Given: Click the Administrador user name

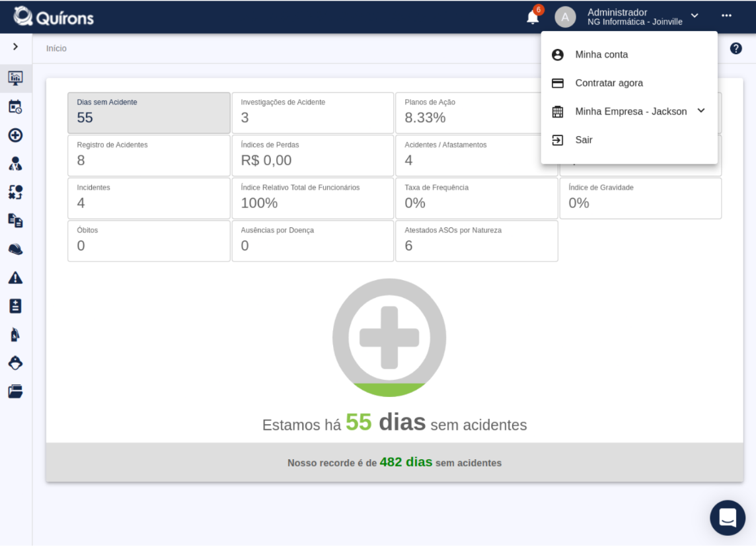Looking at the screenshot, I should tap(617, 13).
